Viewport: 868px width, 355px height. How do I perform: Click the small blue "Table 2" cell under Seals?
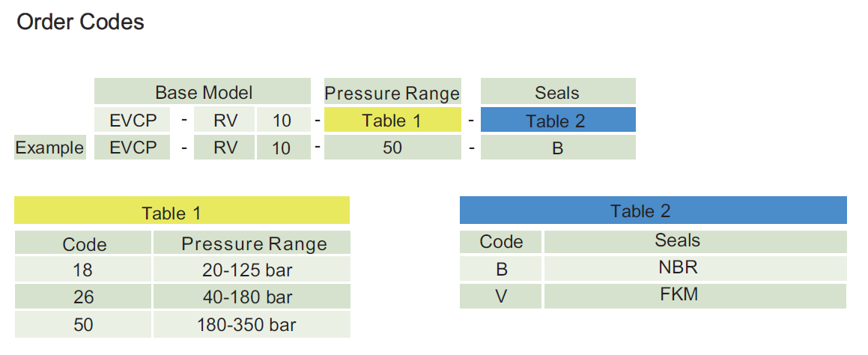coord(557,121)
